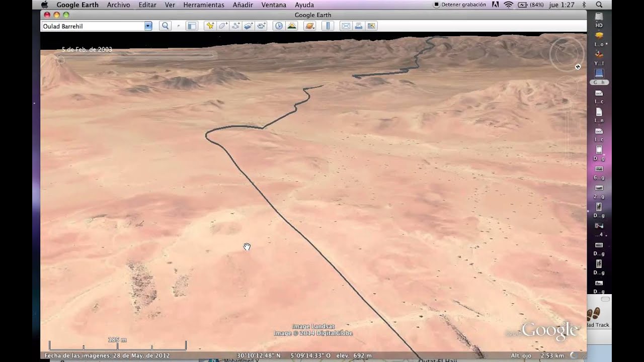Open the planet selector dropdown
Viewport: 644px width, 362px height.
(x=310, y=26)
